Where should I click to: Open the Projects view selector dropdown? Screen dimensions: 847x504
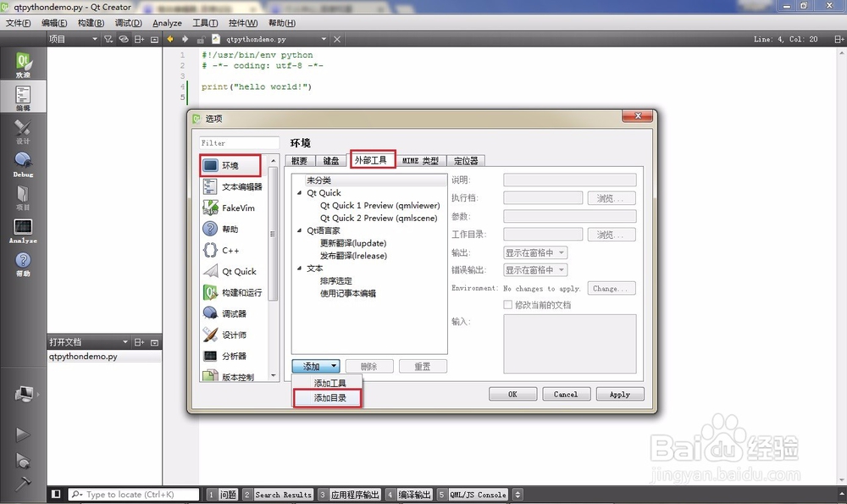[74, 39]
